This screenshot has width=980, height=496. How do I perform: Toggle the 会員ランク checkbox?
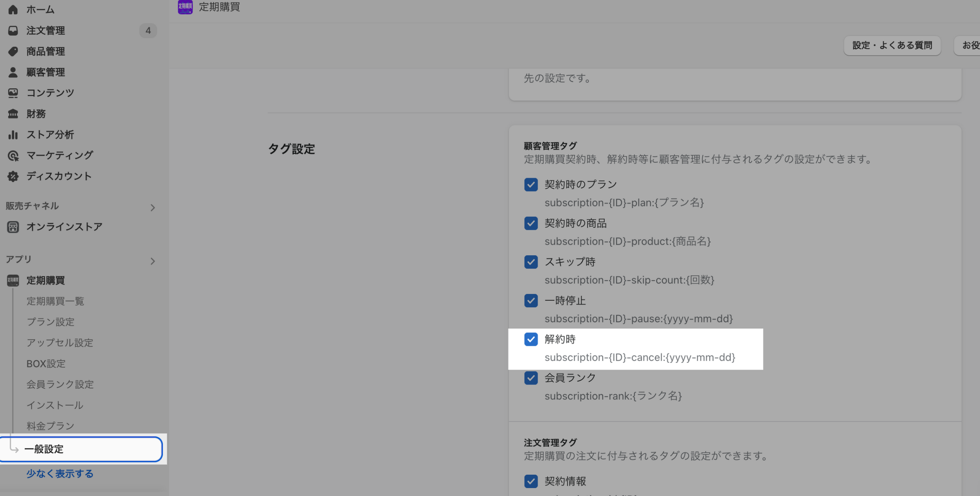pos(531,378)
